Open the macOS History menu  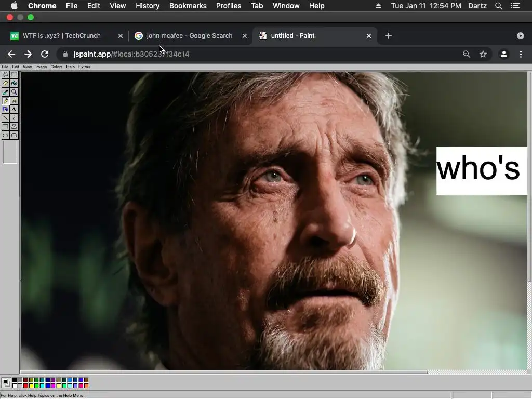148,6
